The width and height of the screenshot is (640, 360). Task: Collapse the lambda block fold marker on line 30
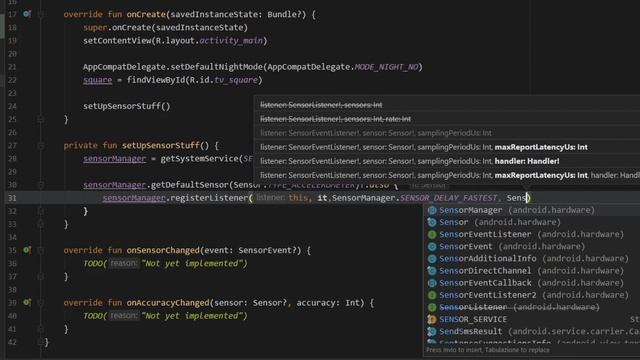[40, 185]
